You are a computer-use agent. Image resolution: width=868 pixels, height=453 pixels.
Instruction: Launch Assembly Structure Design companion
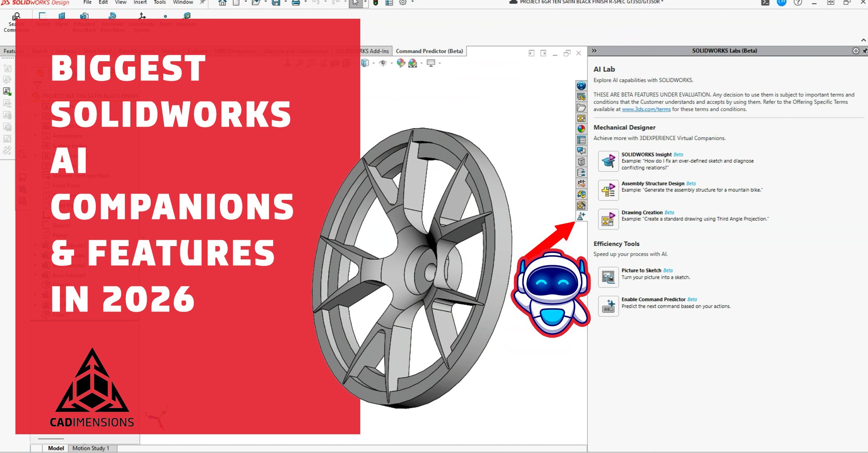608,190
